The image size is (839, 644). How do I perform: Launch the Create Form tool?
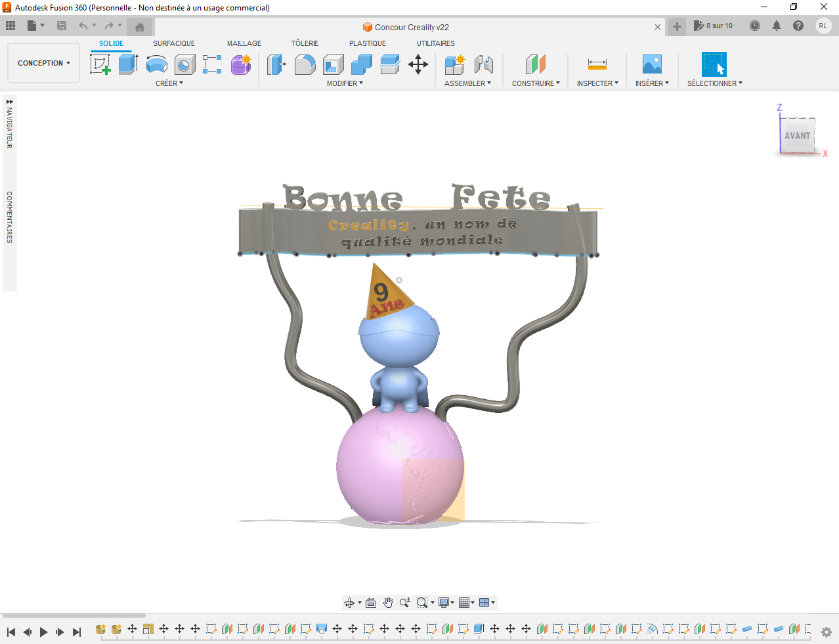point(241,64)
